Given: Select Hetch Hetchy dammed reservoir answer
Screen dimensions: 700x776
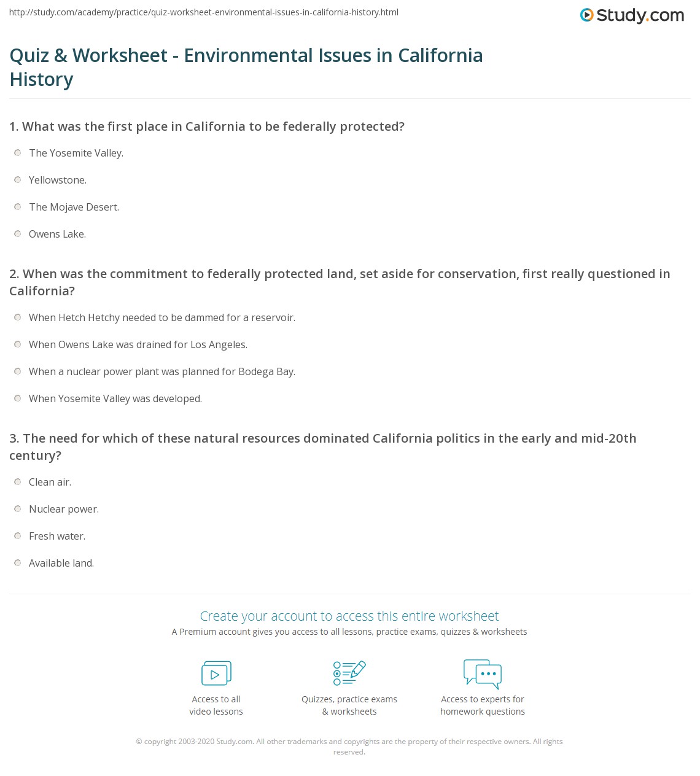Looking at the screenshot, I should tap(18, 317).
